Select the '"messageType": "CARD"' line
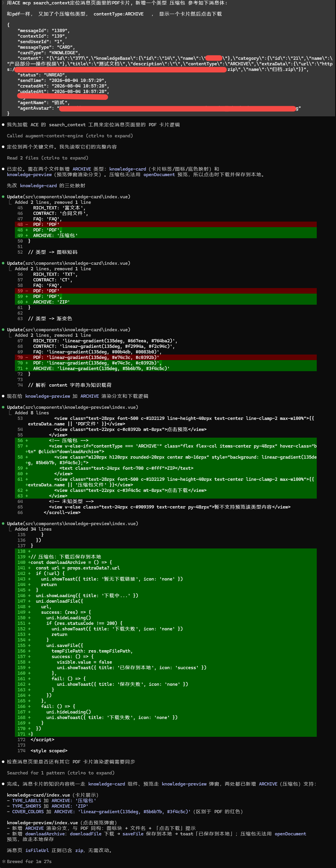 (x=46, y=47)
